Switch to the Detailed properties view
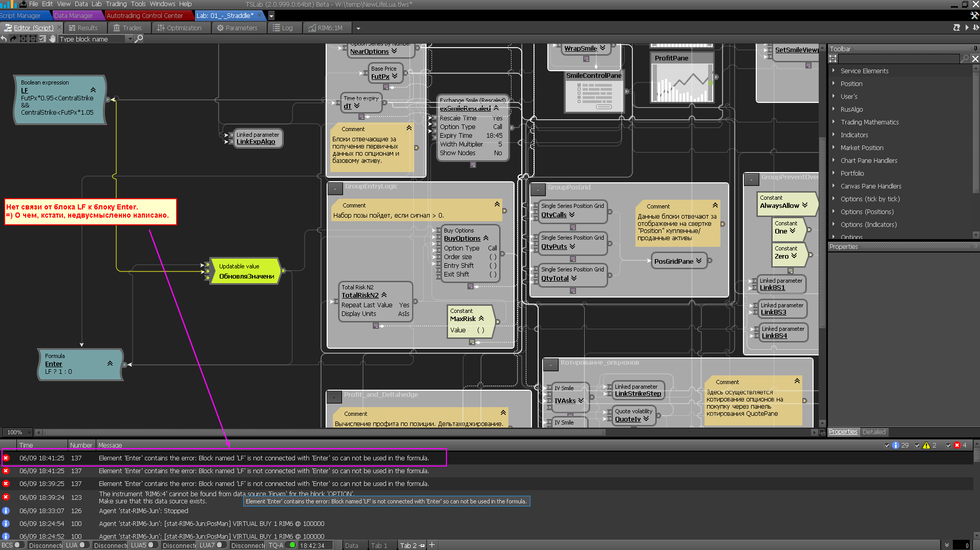Viewport: 980px width, 550px height. coord(874,432)
